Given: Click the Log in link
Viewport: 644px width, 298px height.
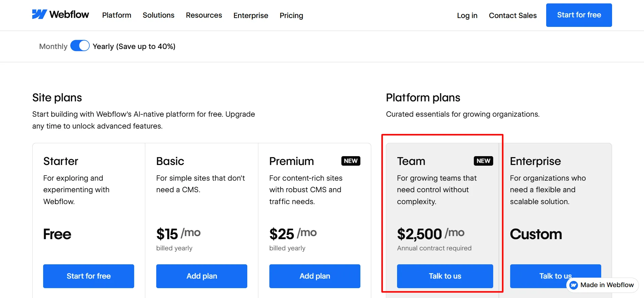Looking at the screenshot, I should [467, 15].
